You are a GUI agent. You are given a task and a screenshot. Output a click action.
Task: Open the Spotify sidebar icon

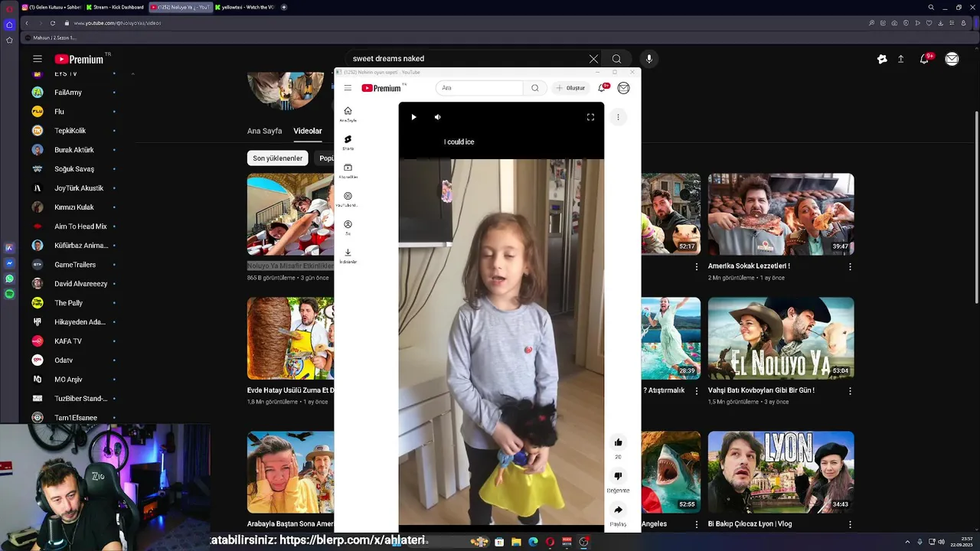pos(9,294)
